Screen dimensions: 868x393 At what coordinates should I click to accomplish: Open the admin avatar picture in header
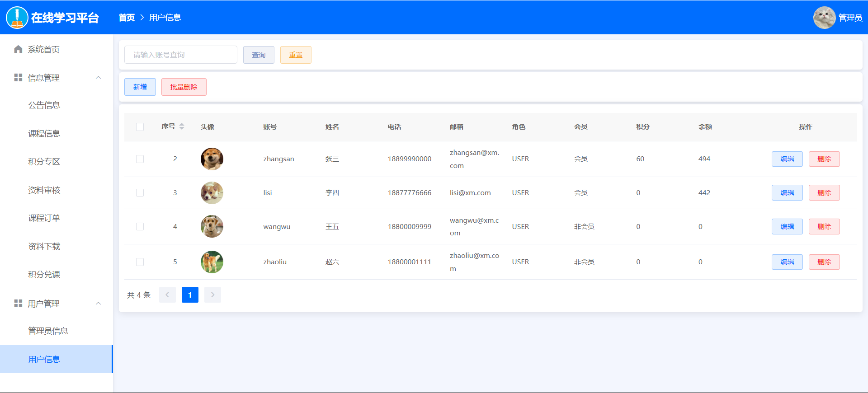[824, 18]
